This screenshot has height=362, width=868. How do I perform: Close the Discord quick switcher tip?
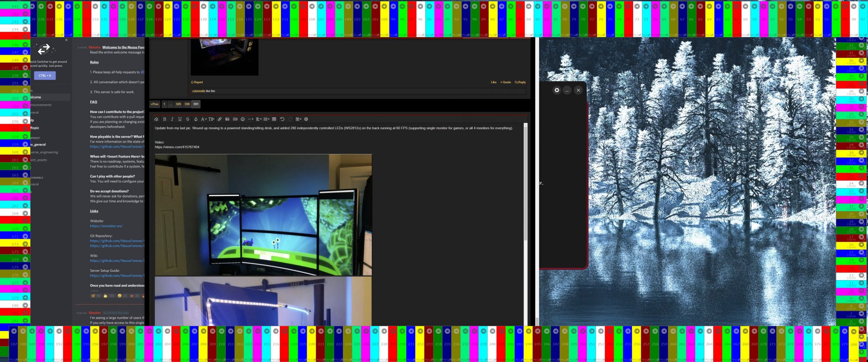(x=66, y=40)
